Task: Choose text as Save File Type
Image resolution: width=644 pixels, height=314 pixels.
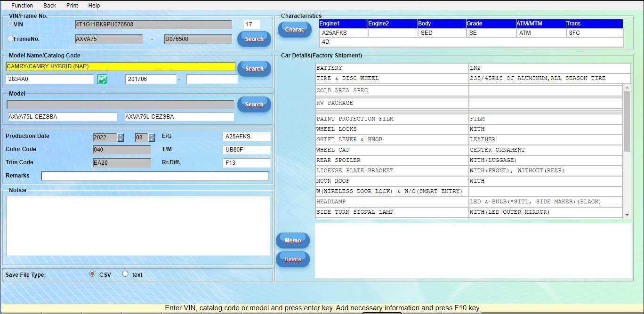Action: pyautogui.click(x=125, y=274)
